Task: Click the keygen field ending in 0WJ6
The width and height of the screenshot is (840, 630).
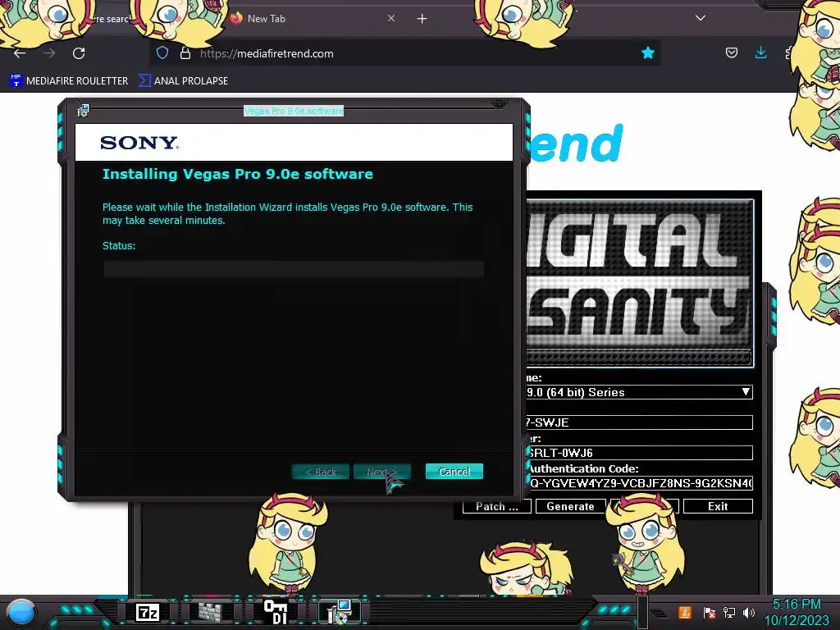Action: [639, 453]
